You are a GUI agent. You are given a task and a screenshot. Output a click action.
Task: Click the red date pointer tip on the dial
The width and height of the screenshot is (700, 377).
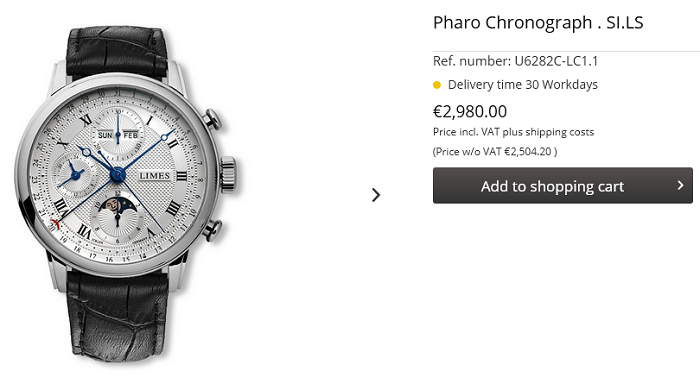pyautogui.click(x=54, y=223)
